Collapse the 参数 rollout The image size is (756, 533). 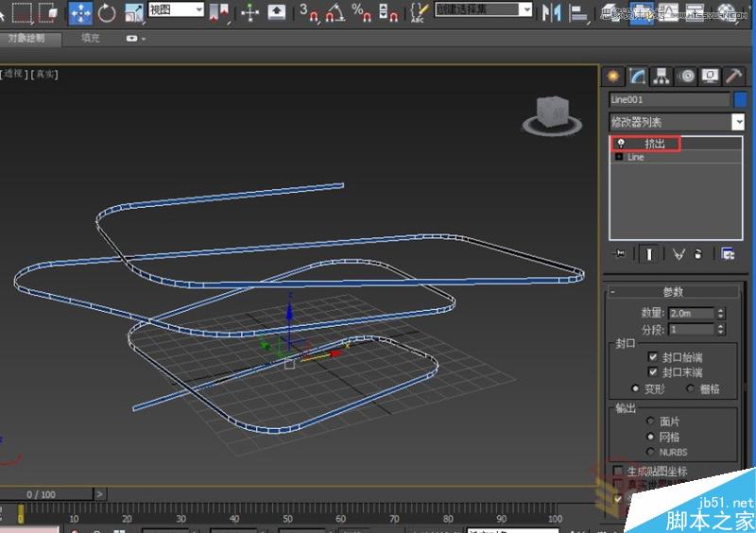672,292
